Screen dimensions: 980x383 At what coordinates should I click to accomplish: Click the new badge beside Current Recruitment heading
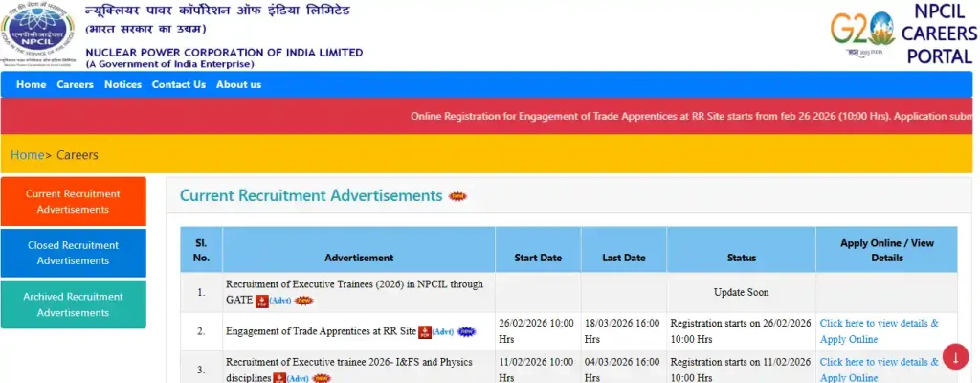pos(458,196)
